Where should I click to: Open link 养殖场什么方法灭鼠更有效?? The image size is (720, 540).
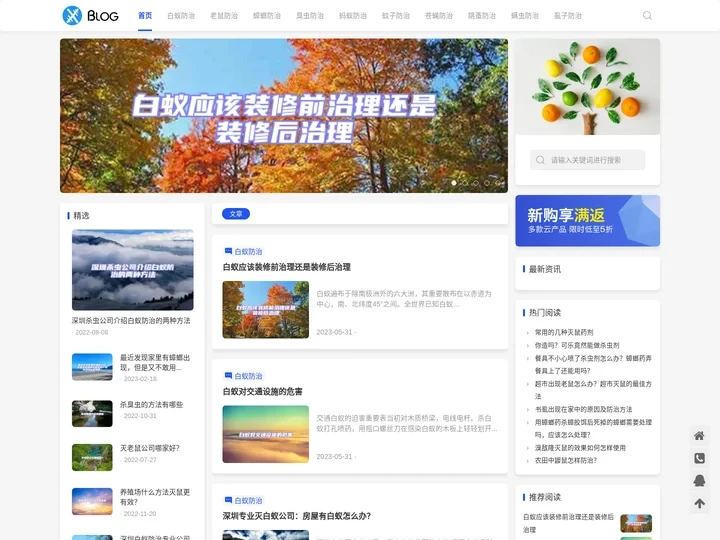pyautogui.click(x=155, y=497)
